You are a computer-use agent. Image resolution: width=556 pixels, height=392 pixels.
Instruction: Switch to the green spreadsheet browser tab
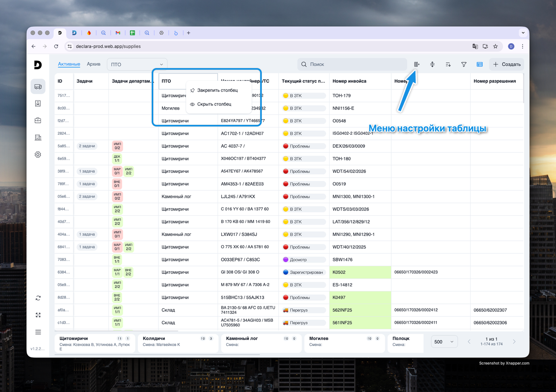[x=132, y=33]
